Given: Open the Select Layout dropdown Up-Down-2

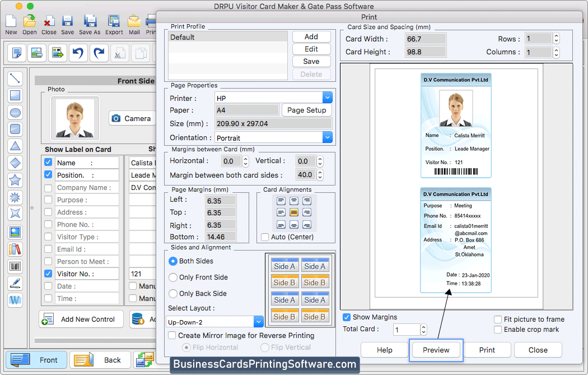Looking at the screenshot, I should pyautogui.click(x=258, y=322).
